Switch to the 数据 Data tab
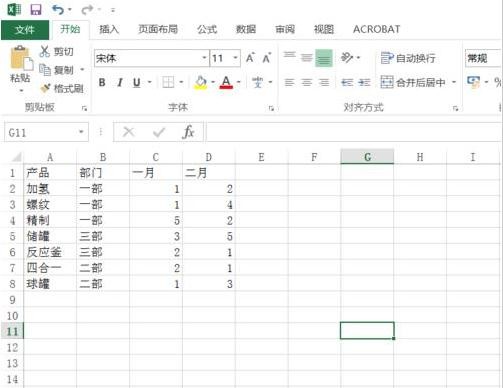Screen dimensions: 503x388 (x=246, y=29)
